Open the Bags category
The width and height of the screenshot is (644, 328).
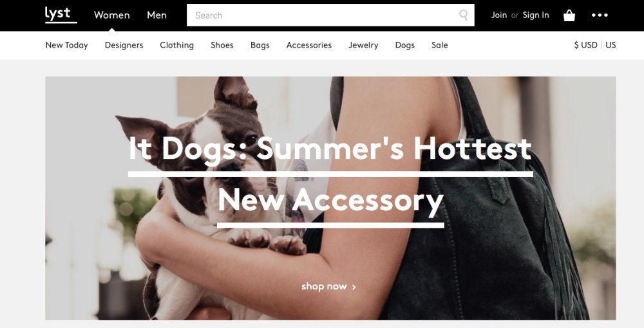[260, 45]
